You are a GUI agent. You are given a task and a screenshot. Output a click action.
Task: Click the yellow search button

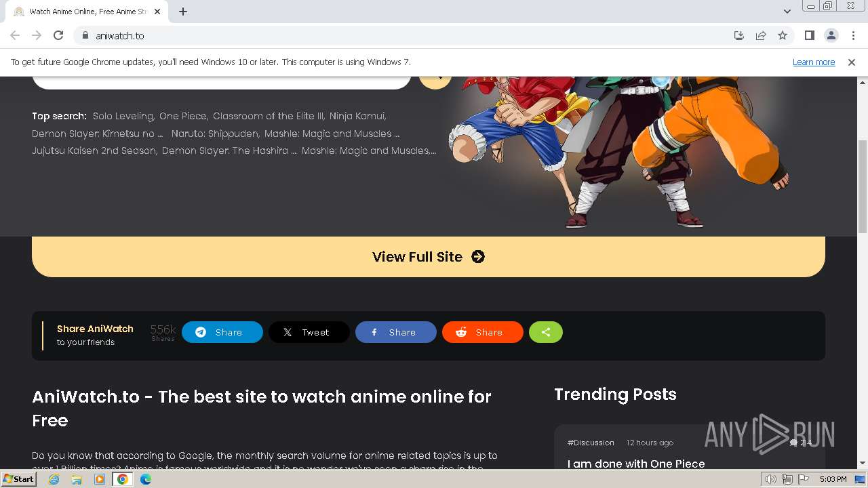pos(435,81)
